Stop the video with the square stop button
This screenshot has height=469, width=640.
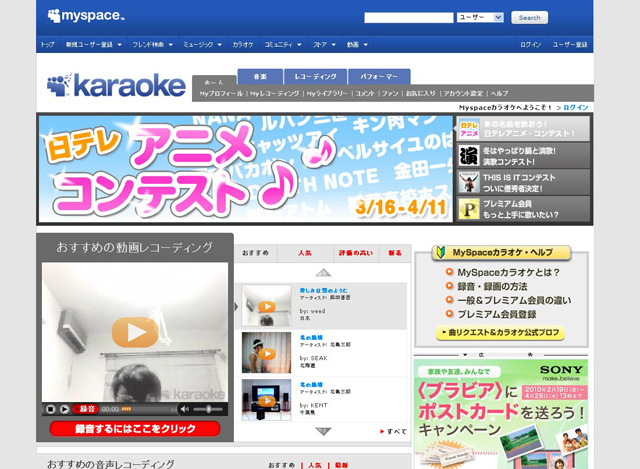tap(51, 409)
